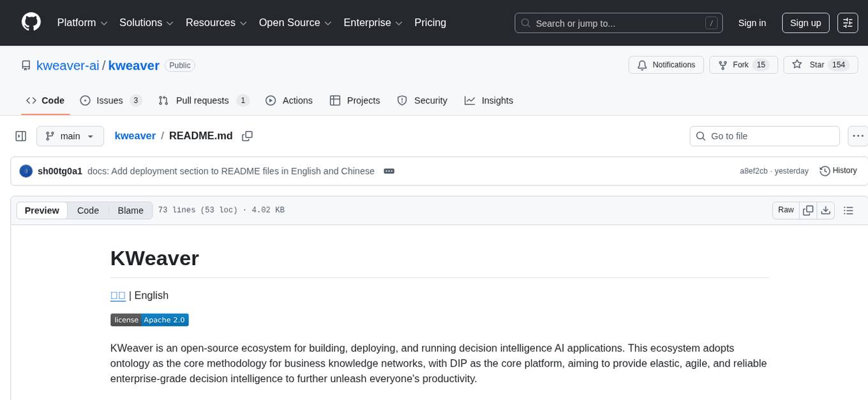Open the Issues tab
This screenshot has height=400, width=868.
tap(110, 100)
